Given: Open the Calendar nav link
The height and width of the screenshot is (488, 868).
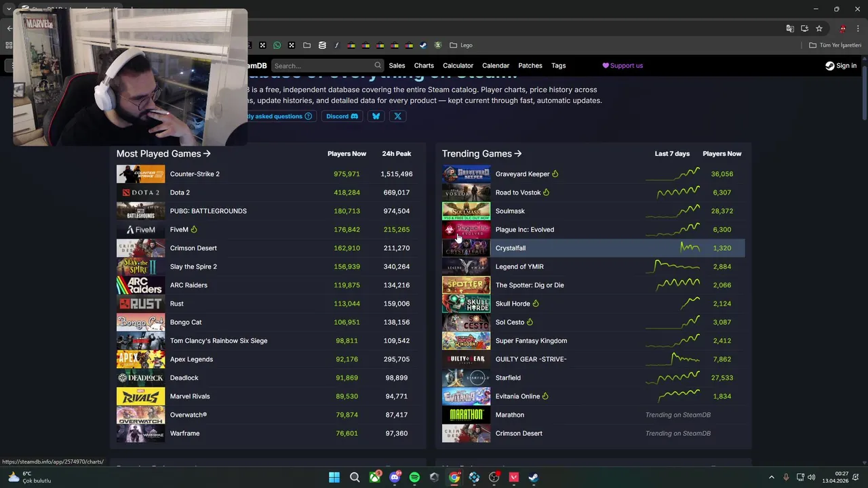Looking at the screenshot, I should click(496, 66).
